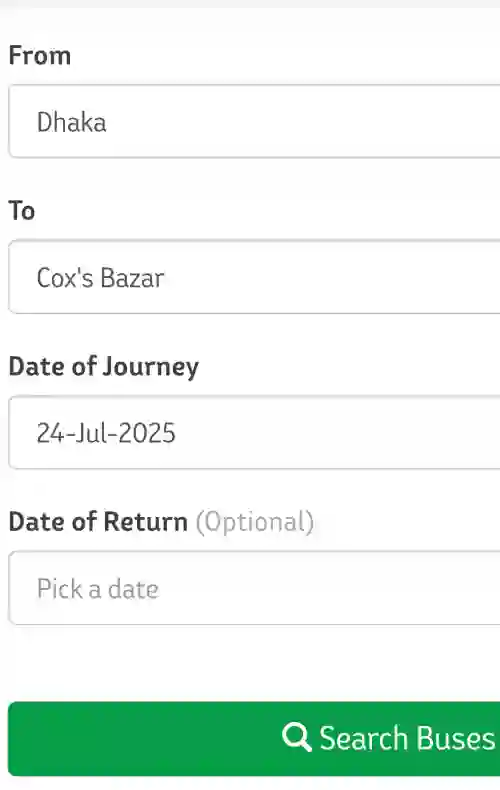Select the "24-Jul-2025" date value
Screen dimensions: 500x790
tap(106, 433)
